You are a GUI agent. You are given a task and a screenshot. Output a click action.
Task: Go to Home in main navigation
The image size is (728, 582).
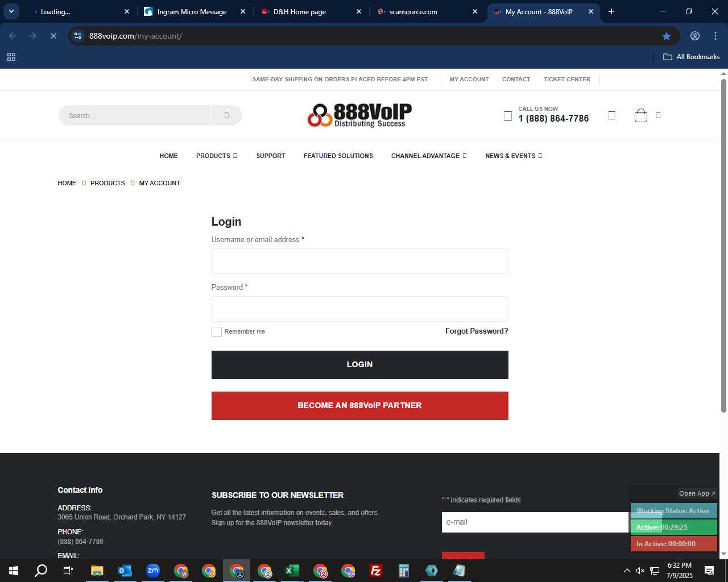point(169,156)
